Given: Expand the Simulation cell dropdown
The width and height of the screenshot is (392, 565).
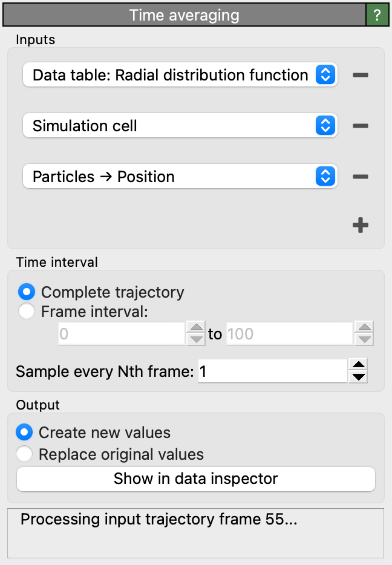Looking at the screenshot, I should coord(179,126).
